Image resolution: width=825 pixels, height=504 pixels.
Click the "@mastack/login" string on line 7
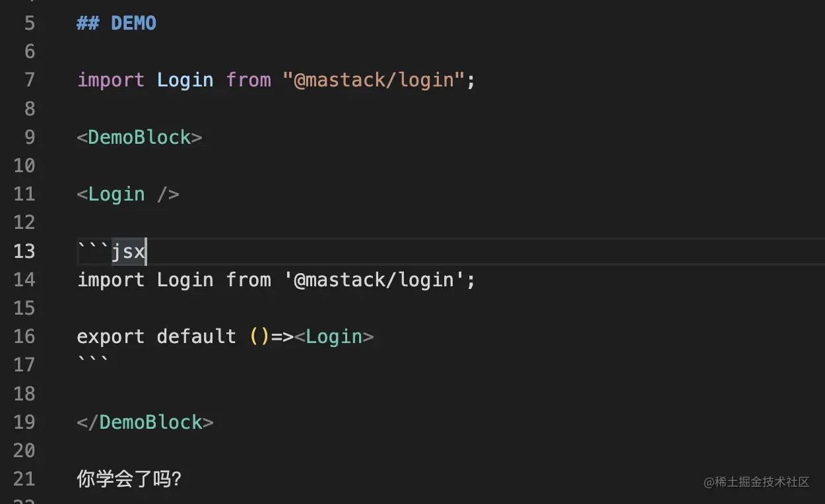coord(374,80)
